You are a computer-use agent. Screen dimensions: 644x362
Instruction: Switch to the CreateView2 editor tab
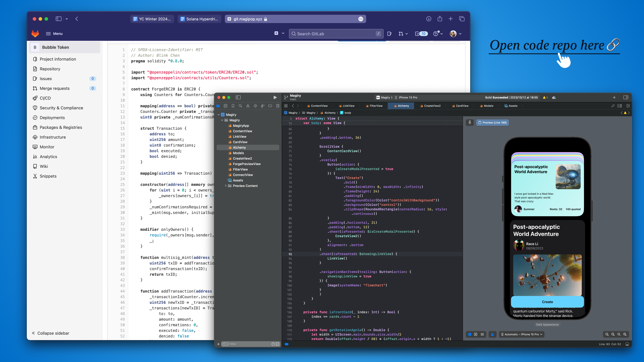tap(430, 106)
